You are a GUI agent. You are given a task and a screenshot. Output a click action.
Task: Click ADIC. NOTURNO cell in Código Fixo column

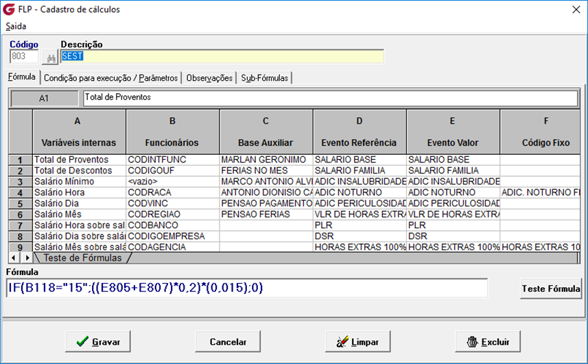[540, 193]
